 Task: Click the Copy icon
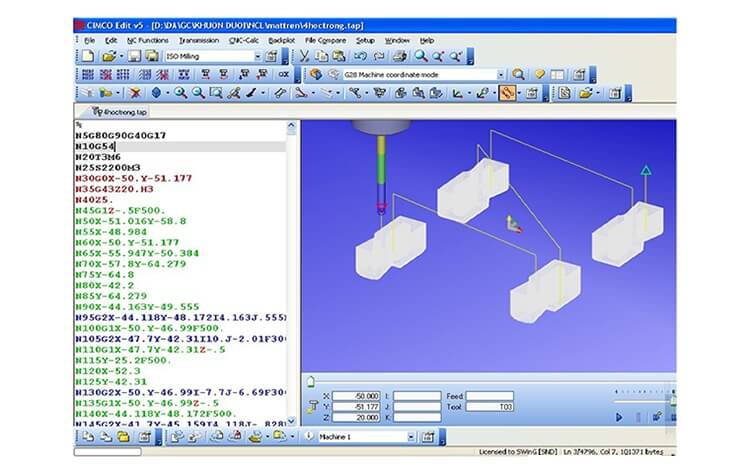(322, 56)
